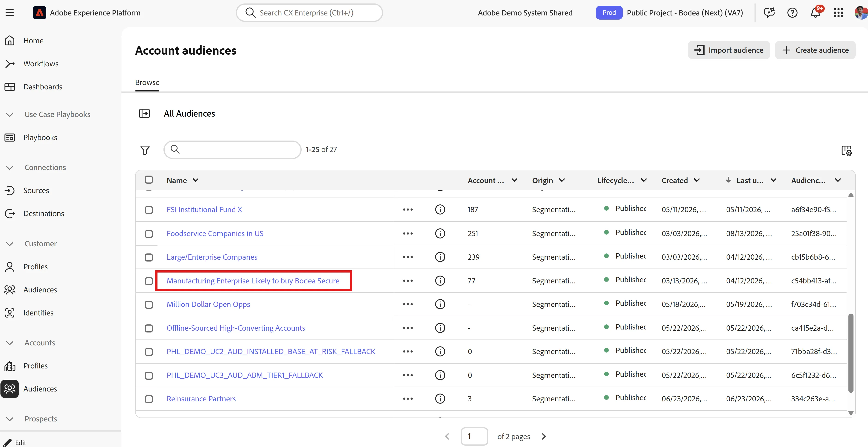Open Offline-Sourced High-Converting Accounts audience
Viewport: 868px width, 447px height.
236,328
